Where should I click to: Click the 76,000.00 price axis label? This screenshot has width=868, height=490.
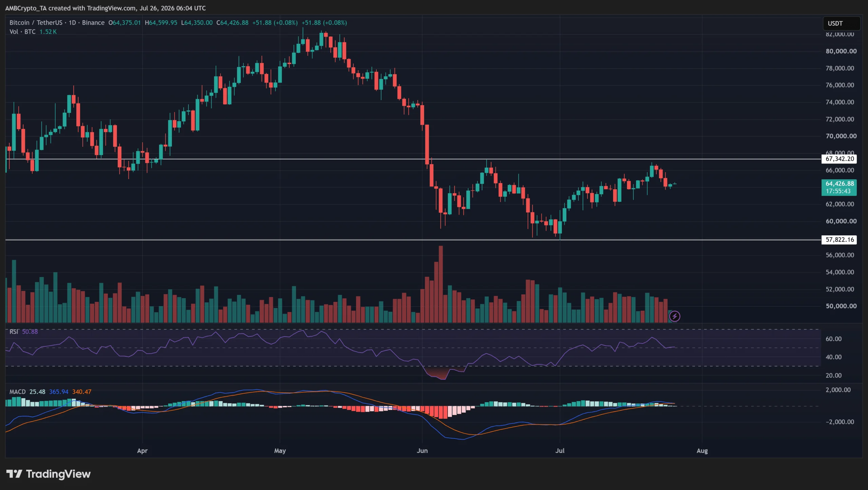840,85
